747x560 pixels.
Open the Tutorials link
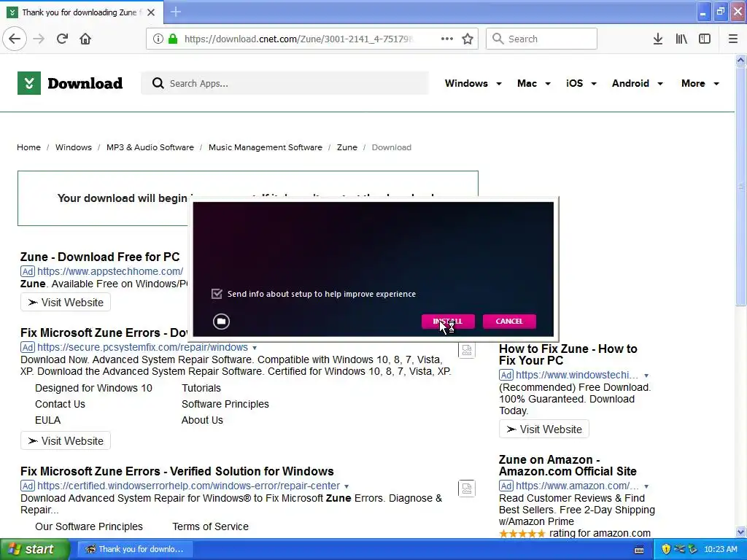[201, 388]
